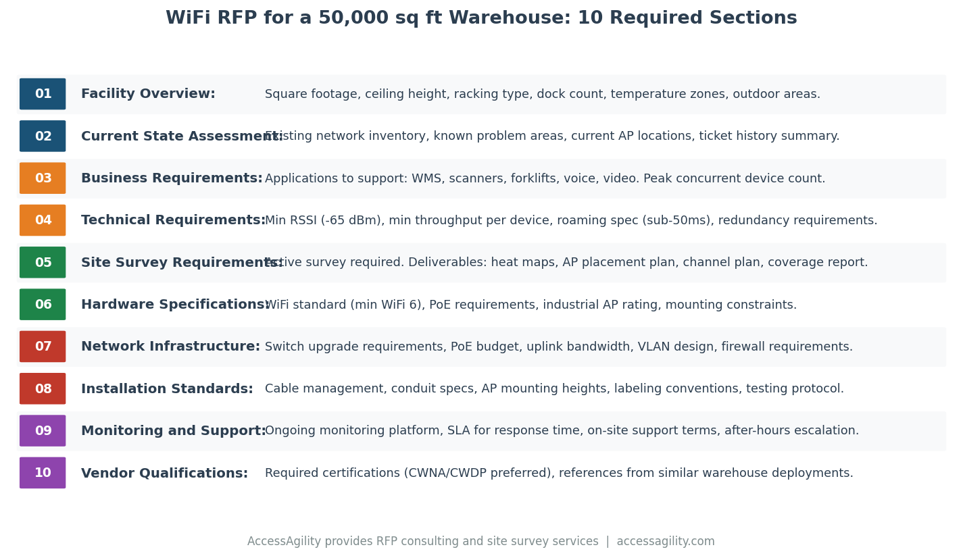Click the blue 02 number badge

pos(43,136)
